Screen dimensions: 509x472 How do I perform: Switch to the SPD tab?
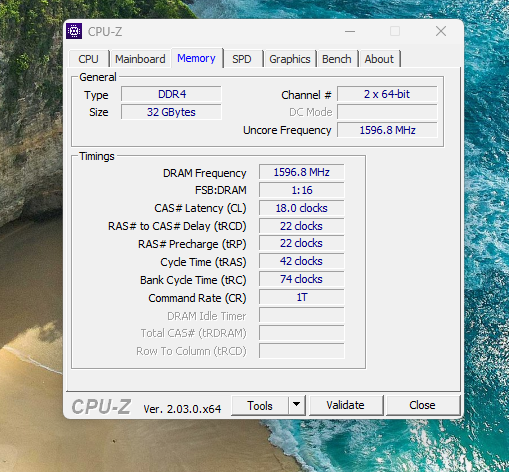coord(242,59)
